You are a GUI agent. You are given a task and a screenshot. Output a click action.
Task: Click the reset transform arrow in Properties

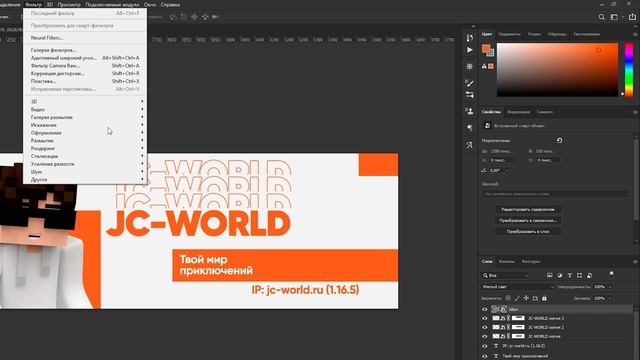point(560,140)
